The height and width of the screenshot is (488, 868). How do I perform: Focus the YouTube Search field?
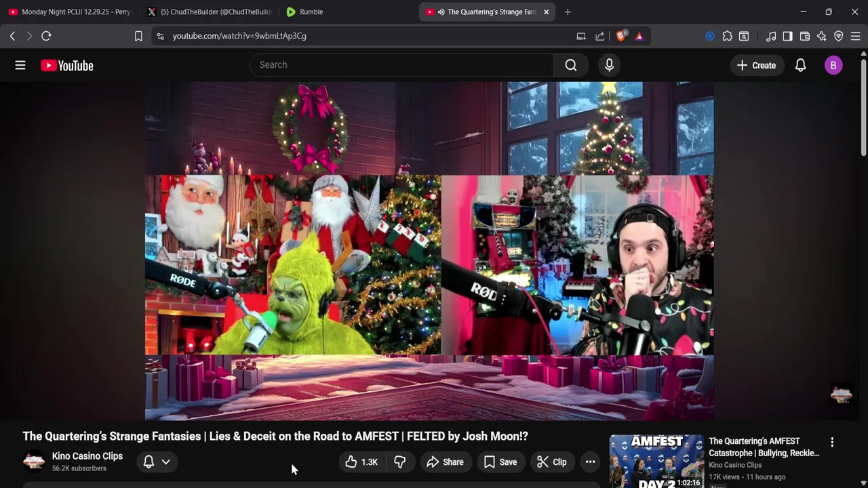402,65
